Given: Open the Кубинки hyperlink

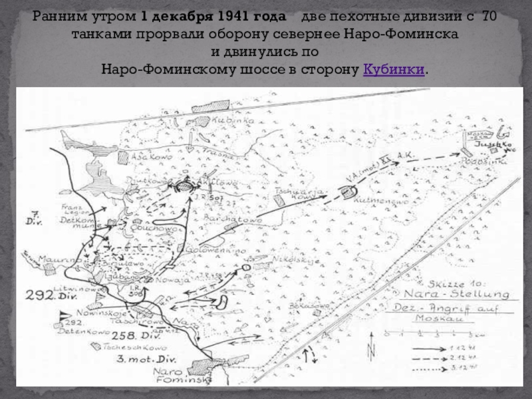Looking at the screenshot, I should click(x=394, y=70).
